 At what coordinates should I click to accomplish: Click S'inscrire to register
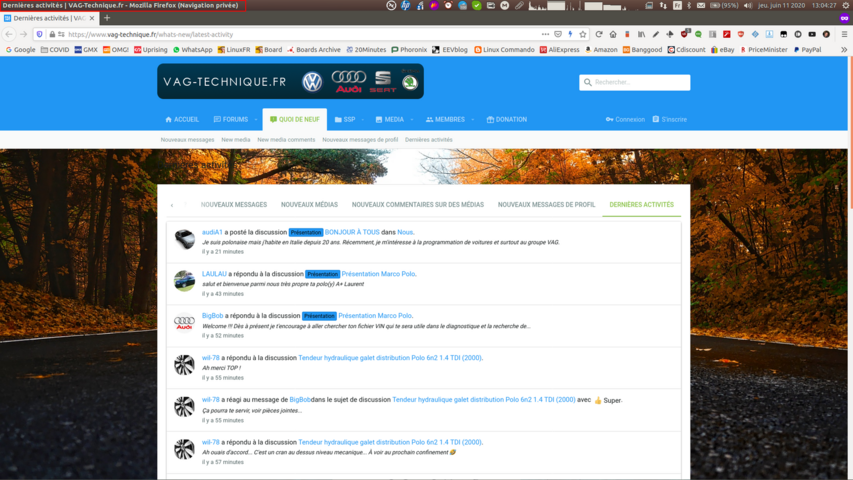(670, 119)
